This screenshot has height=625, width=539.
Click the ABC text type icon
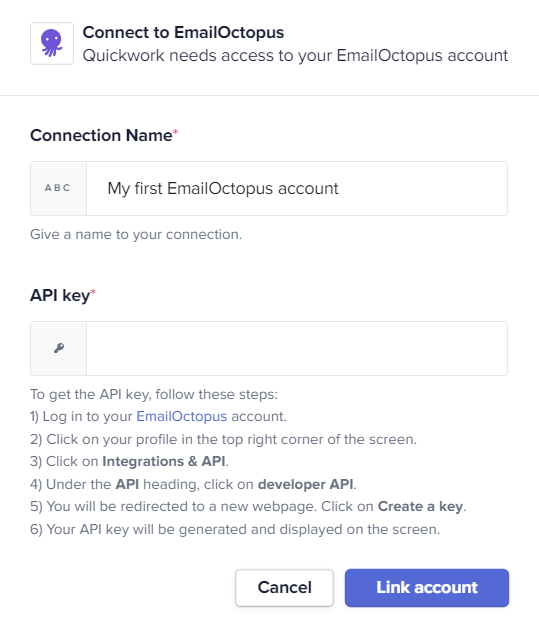[x=58, y=188]
